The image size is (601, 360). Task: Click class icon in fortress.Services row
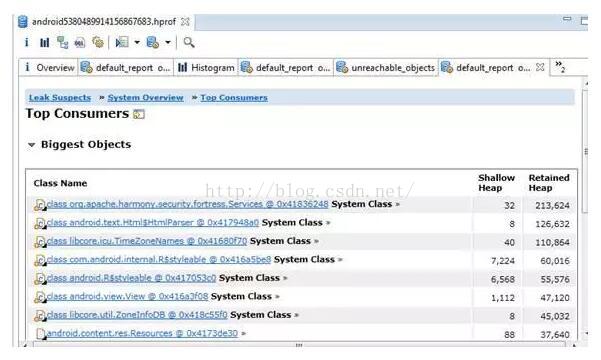coord(40,205)
